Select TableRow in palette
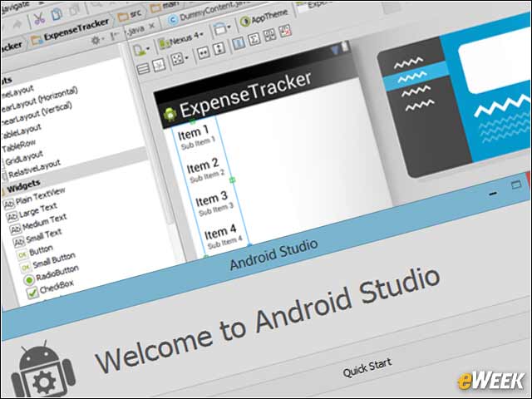The width and height of the screenshot is (532, 399). 19,146
